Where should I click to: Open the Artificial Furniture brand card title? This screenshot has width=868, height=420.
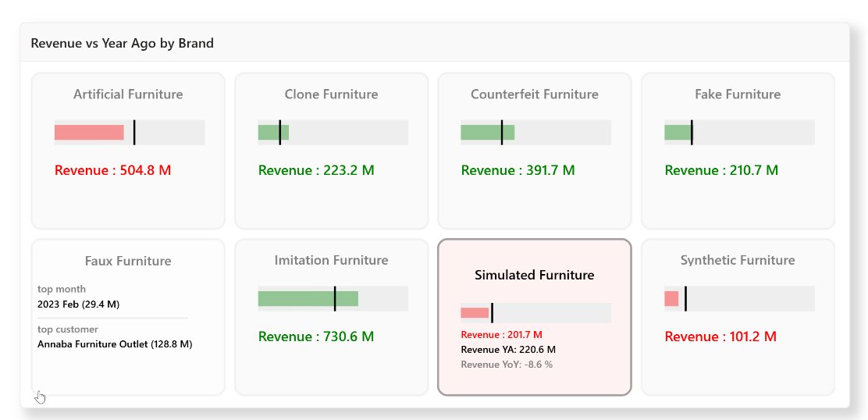pyautogui.click(x=128, y=94)
